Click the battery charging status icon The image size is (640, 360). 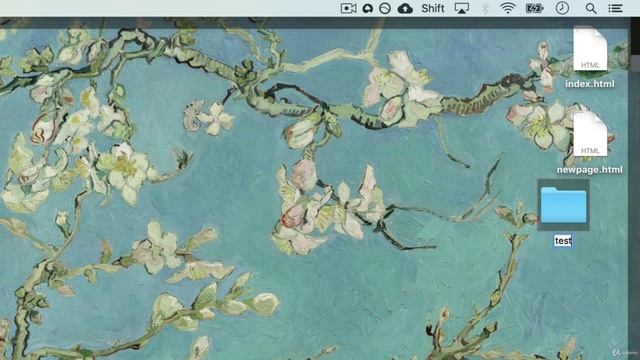[x=534, y=8]
